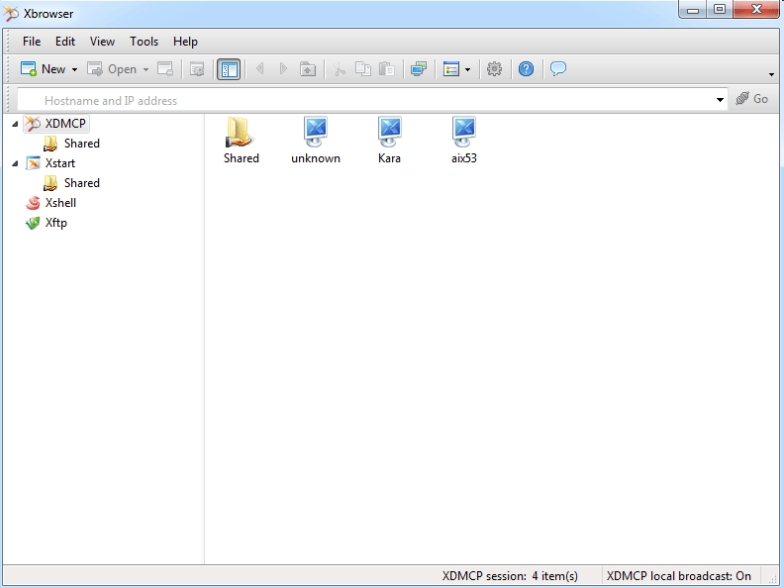Select the unknown session icon
The height and width of the screenshot is (588, 784).
pyautogui.click(x=316, y=140)
